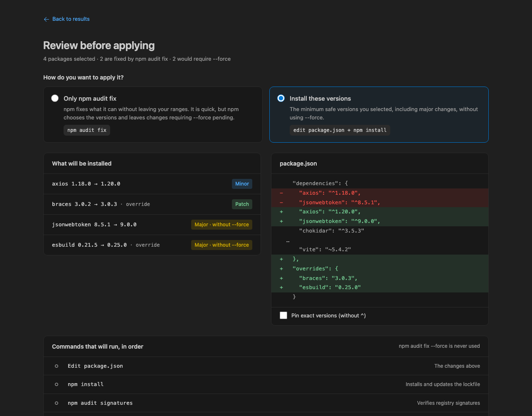Expand the collapsed diff ellipsis
The image size is (532, 416).
tap(288, 240)
